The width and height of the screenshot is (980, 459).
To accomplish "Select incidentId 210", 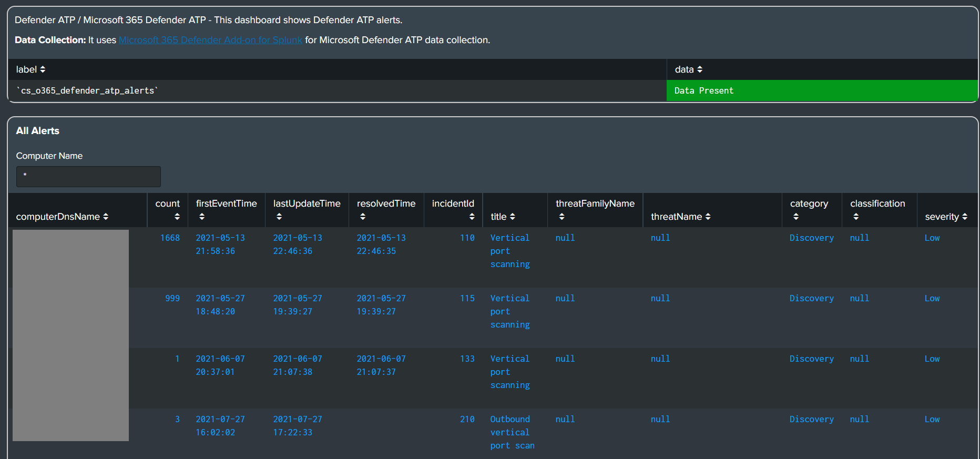I will click(467, 419).
